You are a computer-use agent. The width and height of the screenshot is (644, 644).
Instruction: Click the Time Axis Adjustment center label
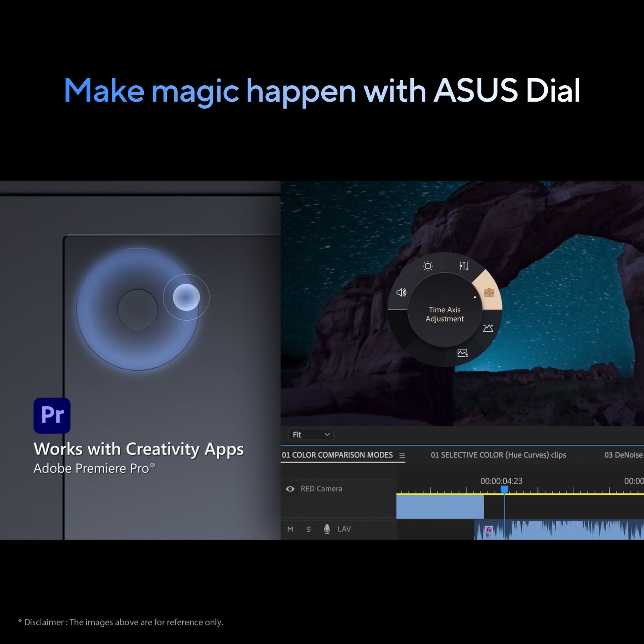coord(444,314)
